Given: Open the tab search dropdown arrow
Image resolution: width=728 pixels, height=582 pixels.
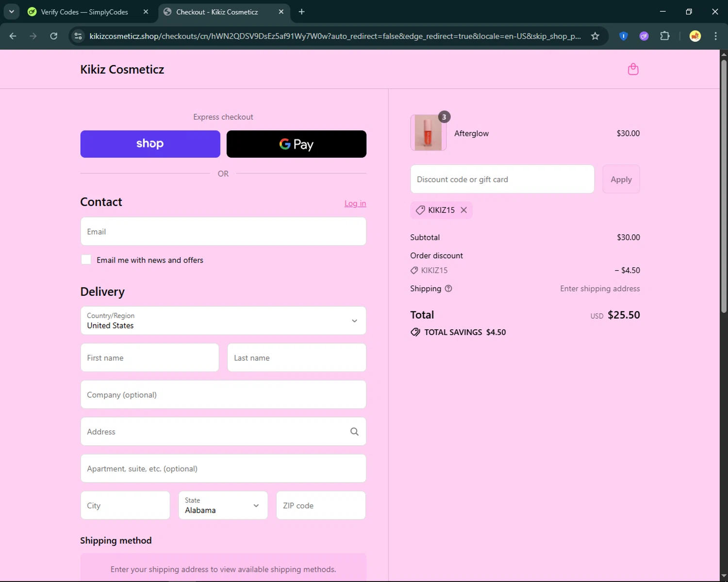Looking at the screenshot, I should coord(11,12).
